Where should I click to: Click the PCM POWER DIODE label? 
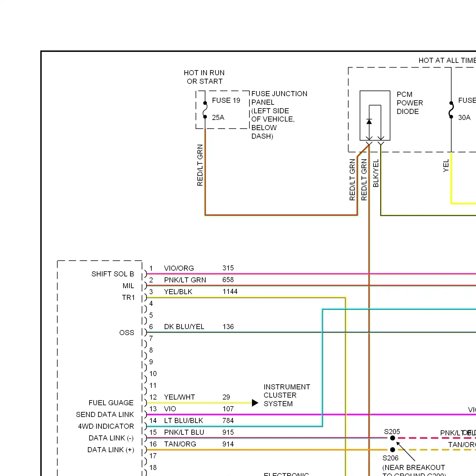tap(410, 103)
